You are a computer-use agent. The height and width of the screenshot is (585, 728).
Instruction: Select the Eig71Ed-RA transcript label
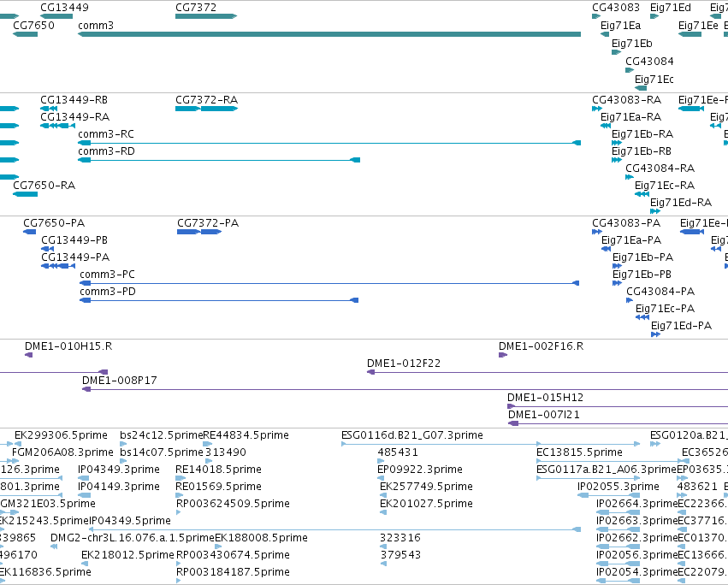pos(681,203)
